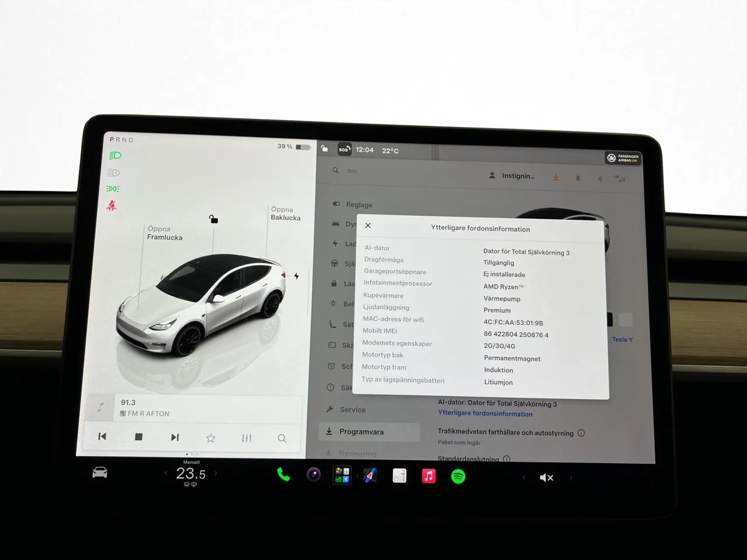
Task: Raise volume with the right chevron
Action: 571,478
